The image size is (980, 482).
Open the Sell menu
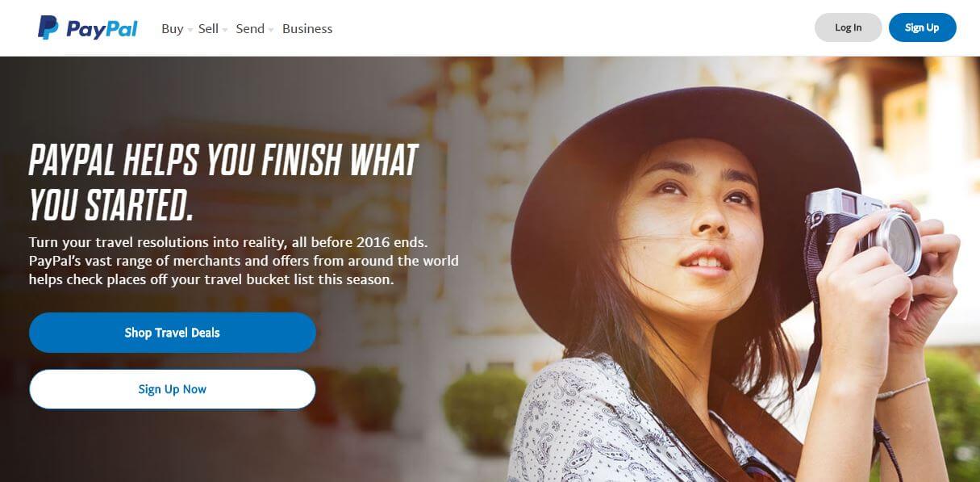(208, 28)
